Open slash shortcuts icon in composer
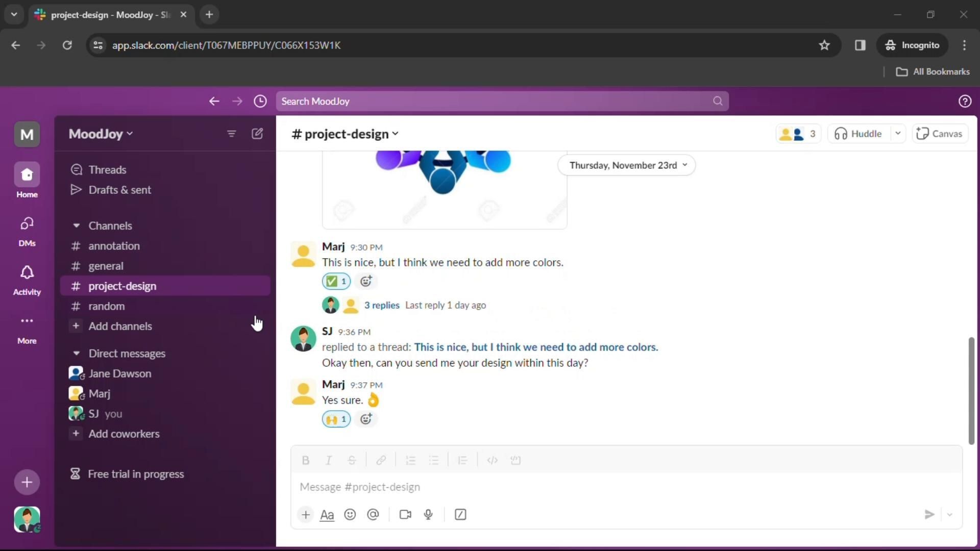The image size is (980, 551). click(x=460, y=515)
